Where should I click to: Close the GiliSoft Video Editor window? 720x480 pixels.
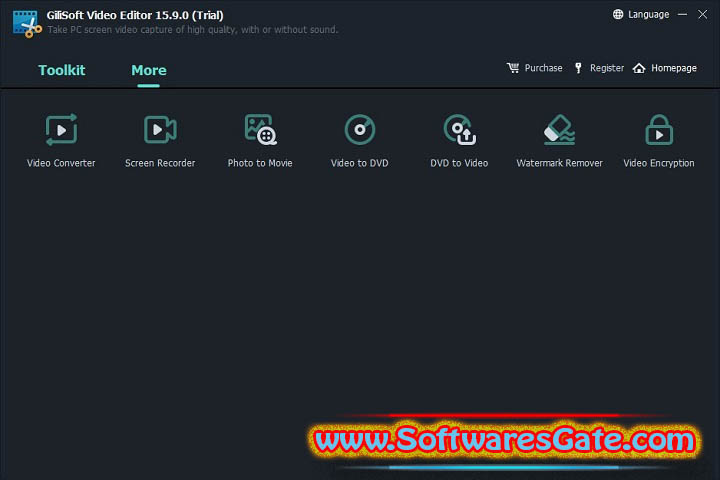(703, 14)
